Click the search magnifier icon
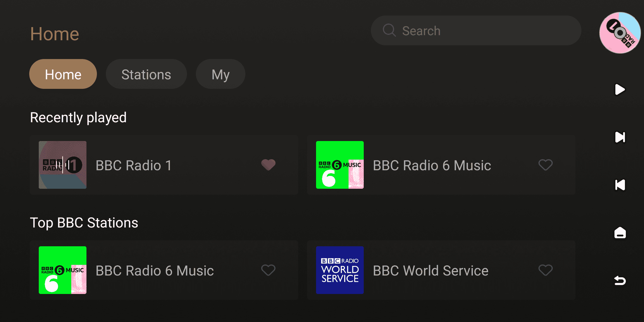Screen dimensions: 644x322 click(389, 30)
